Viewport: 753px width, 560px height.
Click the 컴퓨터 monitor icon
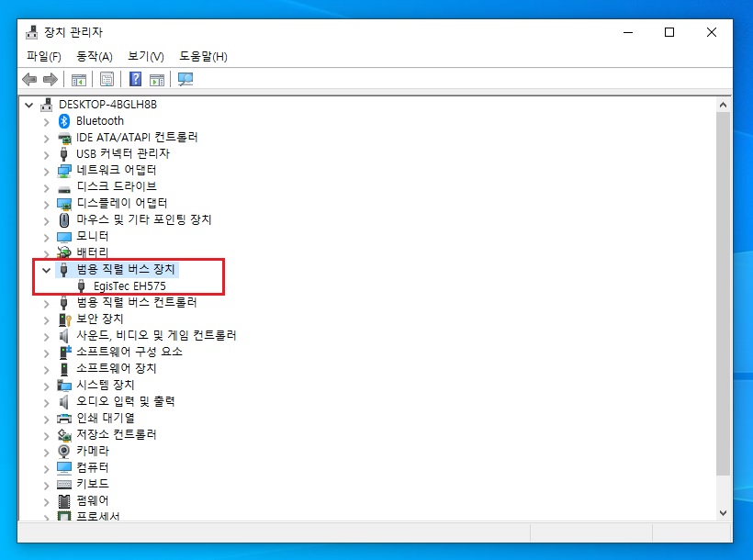[x=64, y=468]
